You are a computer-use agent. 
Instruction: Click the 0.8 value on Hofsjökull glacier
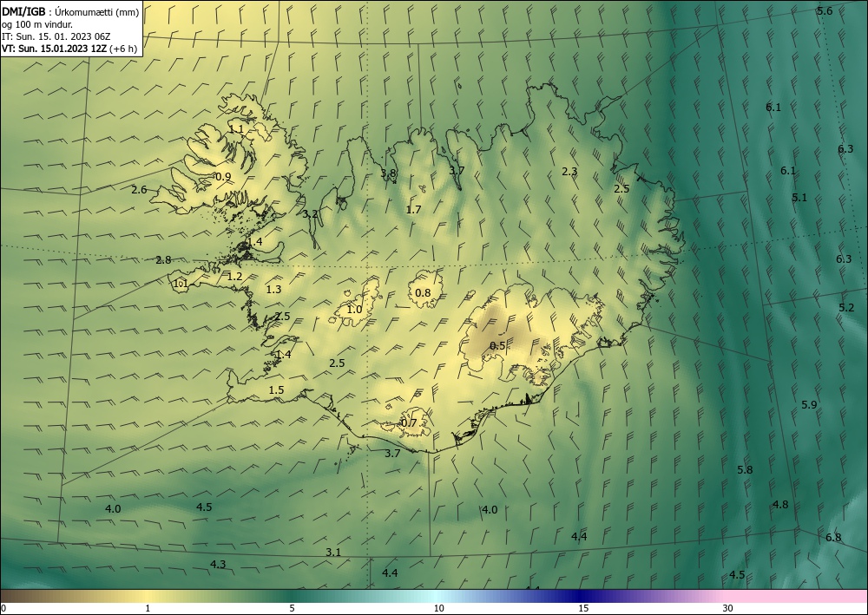(x=423, y=292)
